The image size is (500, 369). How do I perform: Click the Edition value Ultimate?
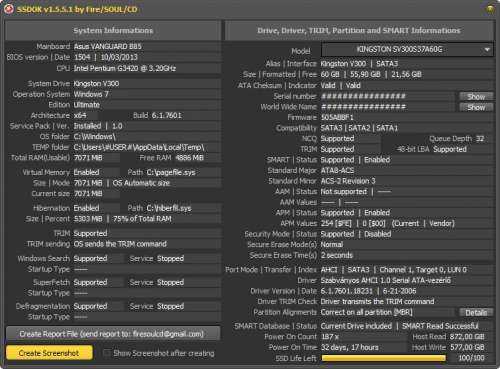tap(87, 105)
